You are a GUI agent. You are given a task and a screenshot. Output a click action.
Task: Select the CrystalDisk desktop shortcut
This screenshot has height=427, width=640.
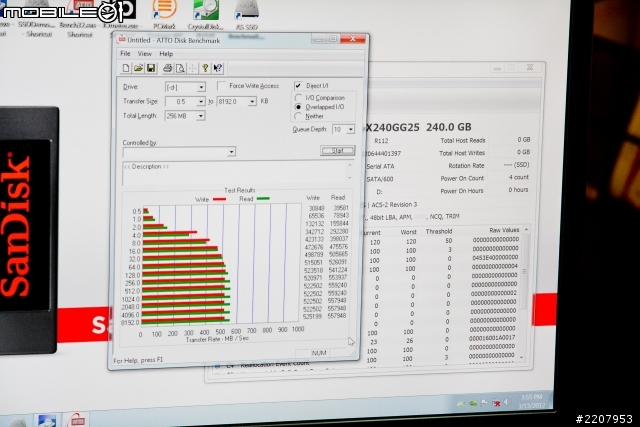205,15
